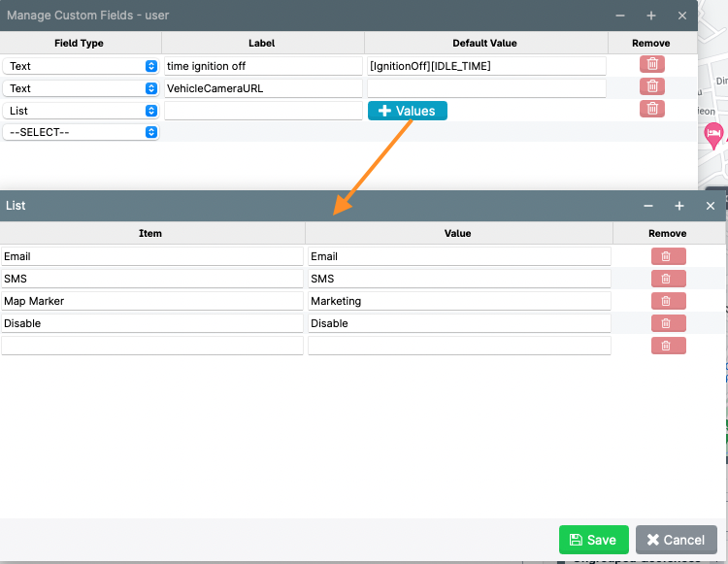The width and height of the screenshot is (728, 564).
Task: Edit the Disable value field
Action: [459, 323]
